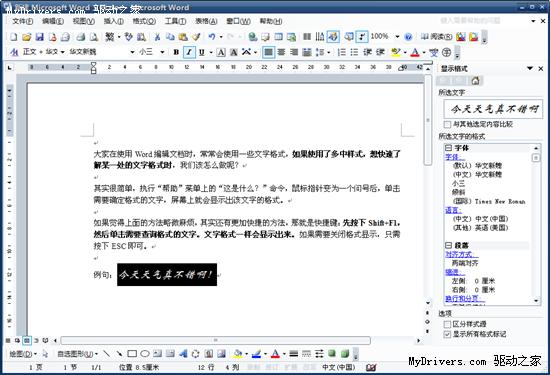Click the 缩进 link in the task pane
550x375 pixels.
(x=455, y=272)
